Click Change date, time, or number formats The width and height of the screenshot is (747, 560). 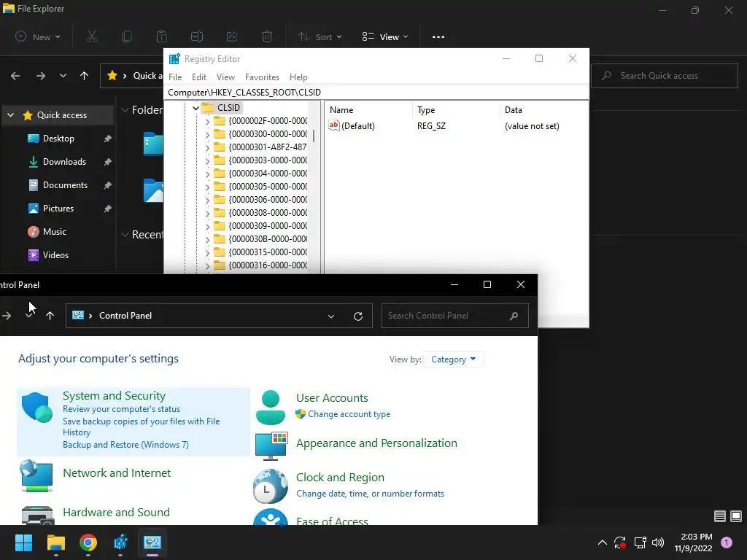[x=370, y=494]
